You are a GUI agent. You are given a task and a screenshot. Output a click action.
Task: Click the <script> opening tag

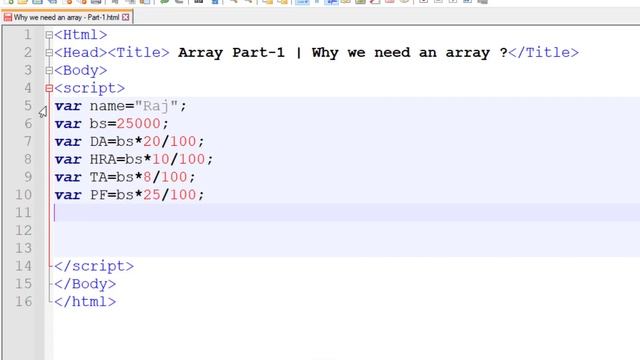(90, 88)
